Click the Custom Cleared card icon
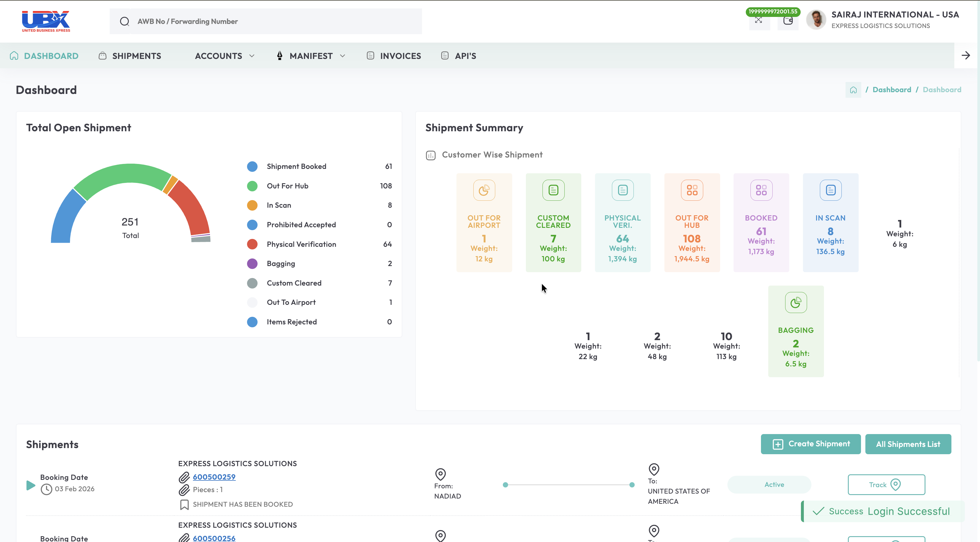Viewport: 980px width, 542px height. [553, 190]
